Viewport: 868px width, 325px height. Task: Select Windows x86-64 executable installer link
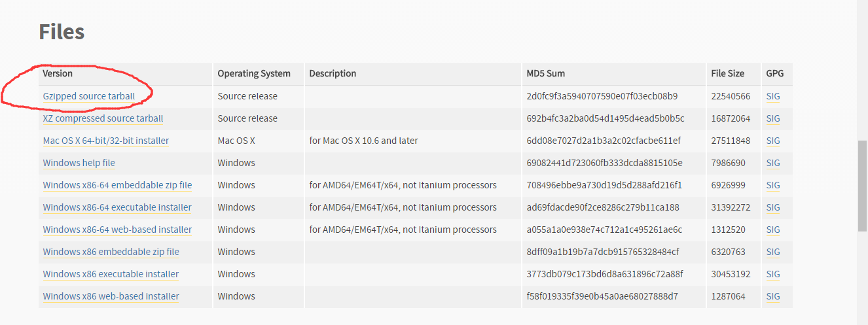117,207
